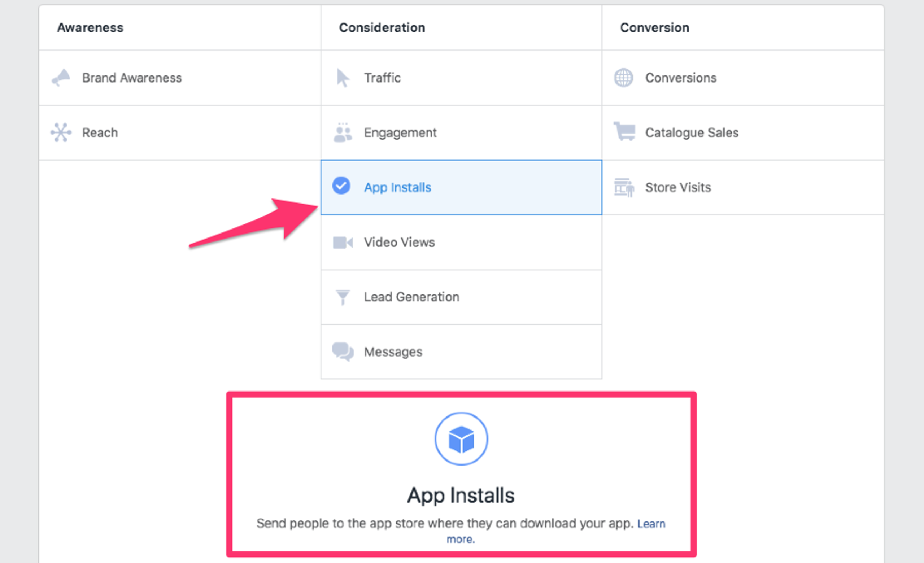This screenshot has height=563, width=924.
Task: Select the Traffic objective
Action: (x=382, y=78)
